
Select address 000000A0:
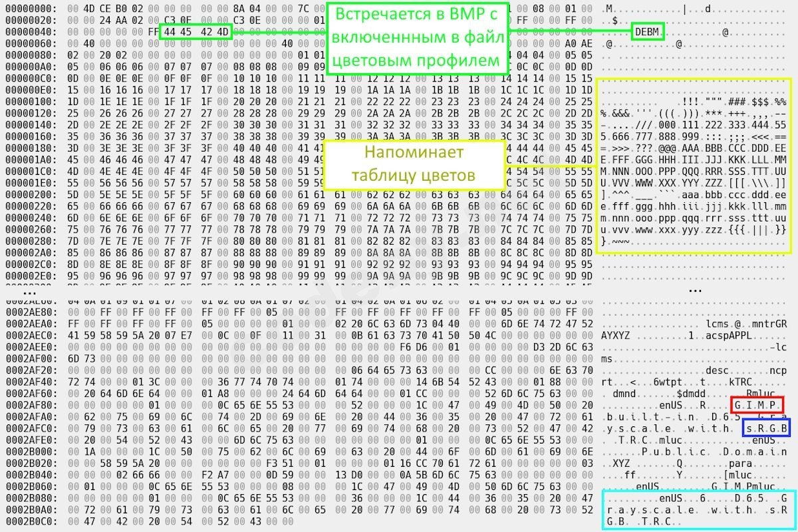pyautogui.click(x=31, y=66)
